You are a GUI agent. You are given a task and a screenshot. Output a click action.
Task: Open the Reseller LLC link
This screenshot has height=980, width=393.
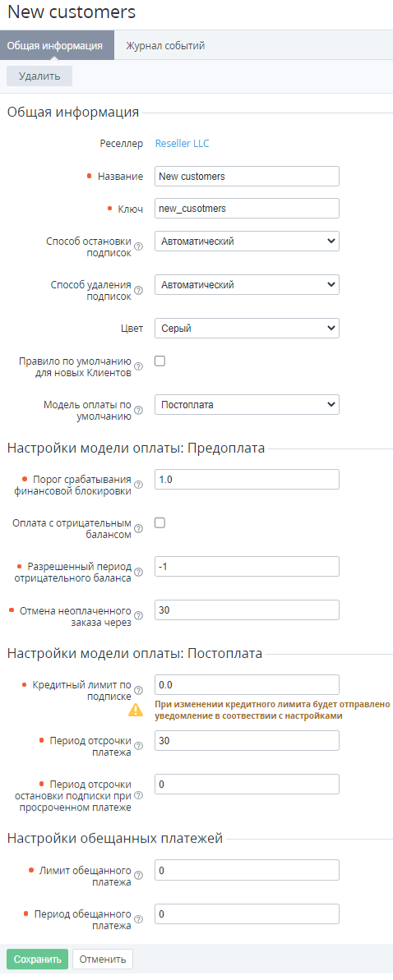pos(182,144)
